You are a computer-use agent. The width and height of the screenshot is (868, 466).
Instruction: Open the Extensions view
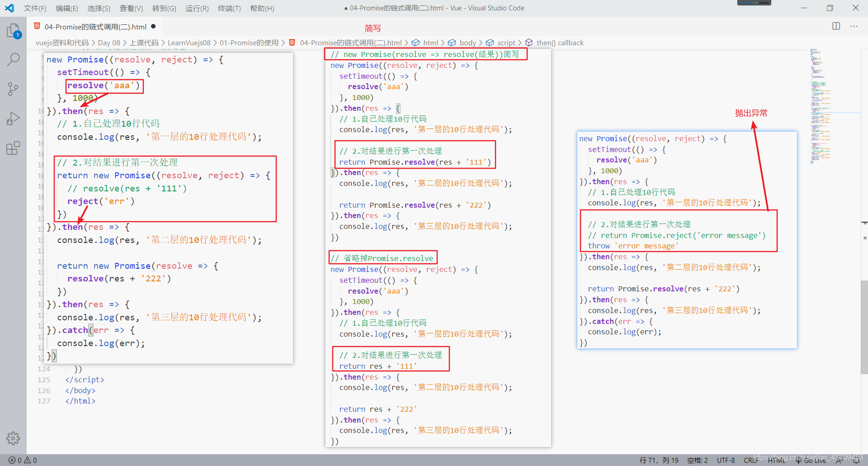[x=14, y=148]
